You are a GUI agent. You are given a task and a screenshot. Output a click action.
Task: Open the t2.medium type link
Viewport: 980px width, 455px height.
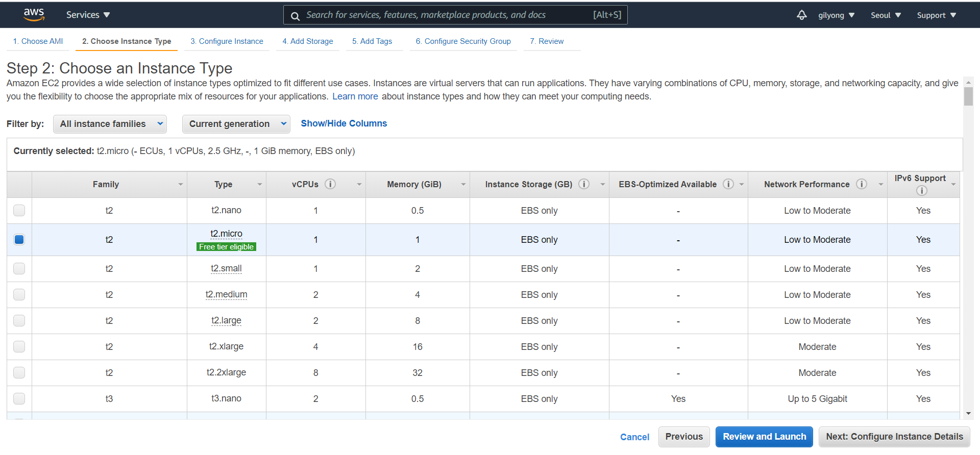[226, 294]
